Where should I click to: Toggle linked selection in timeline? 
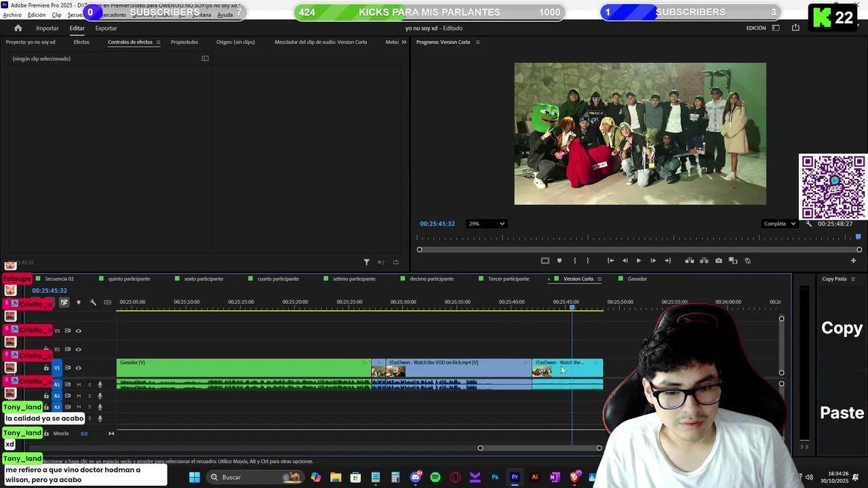(x=64, y=302)
